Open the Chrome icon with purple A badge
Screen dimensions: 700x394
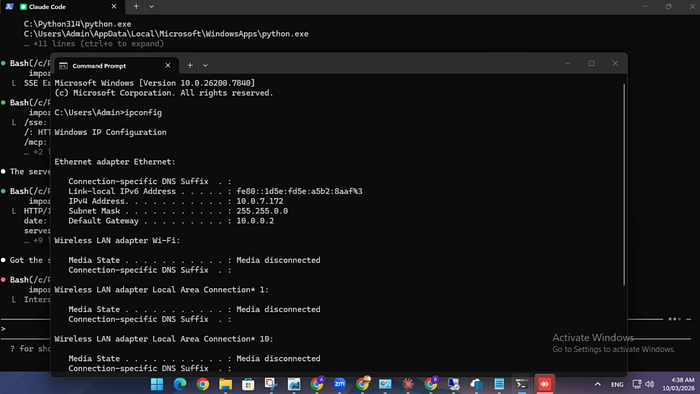317,384
